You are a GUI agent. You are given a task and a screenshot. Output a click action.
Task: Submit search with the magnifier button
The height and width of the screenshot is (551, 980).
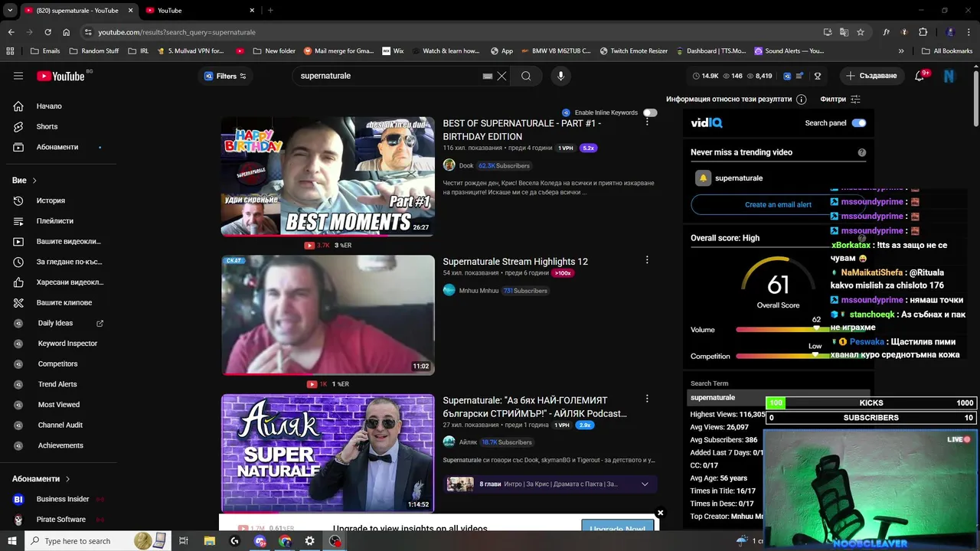pyautogui.click(x=526, y=76)
